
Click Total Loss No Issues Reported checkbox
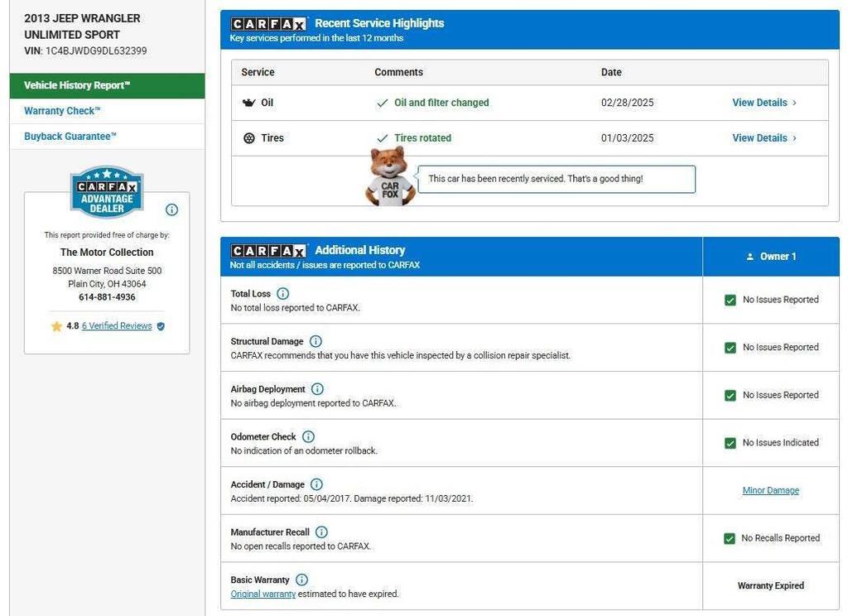730,301
